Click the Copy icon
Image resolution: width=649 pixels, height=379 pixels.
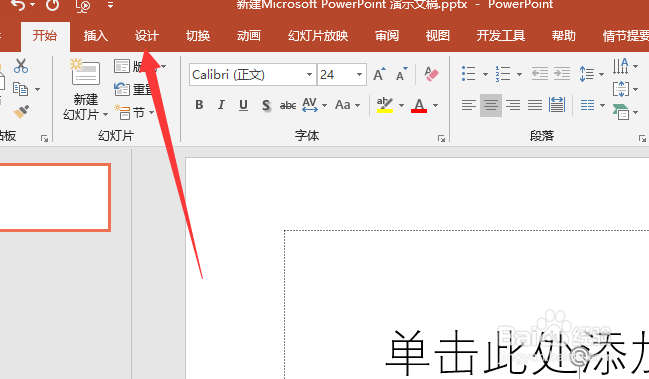click(21, 89)
